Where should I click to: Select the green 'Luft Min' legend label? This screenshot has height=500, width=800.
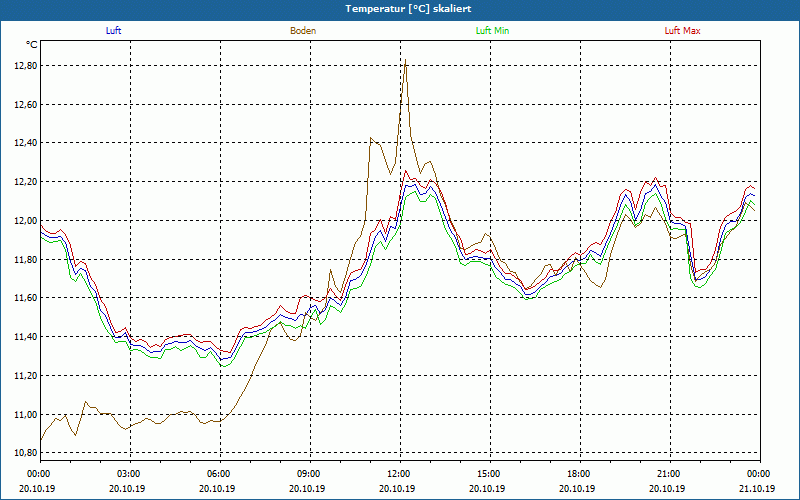point(492,31)
